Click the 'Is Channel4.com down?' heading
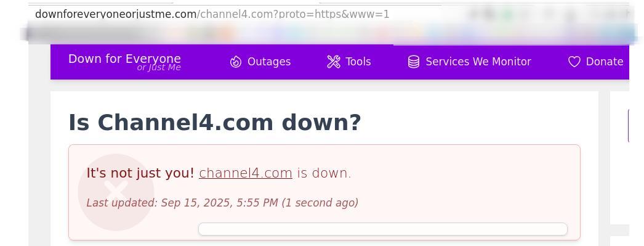The image size is (644, 246). click(x=214, y=123)
